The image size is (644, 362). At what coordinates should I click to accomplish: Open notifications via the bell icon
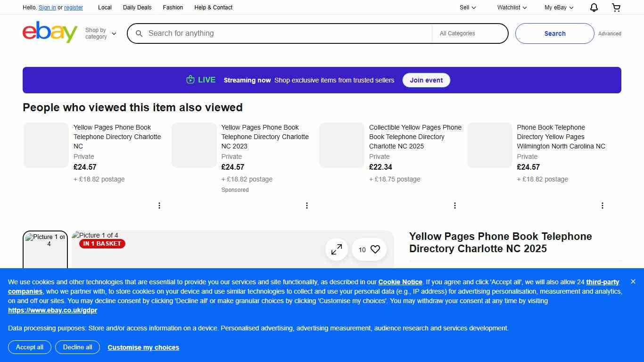coord(594,7)
